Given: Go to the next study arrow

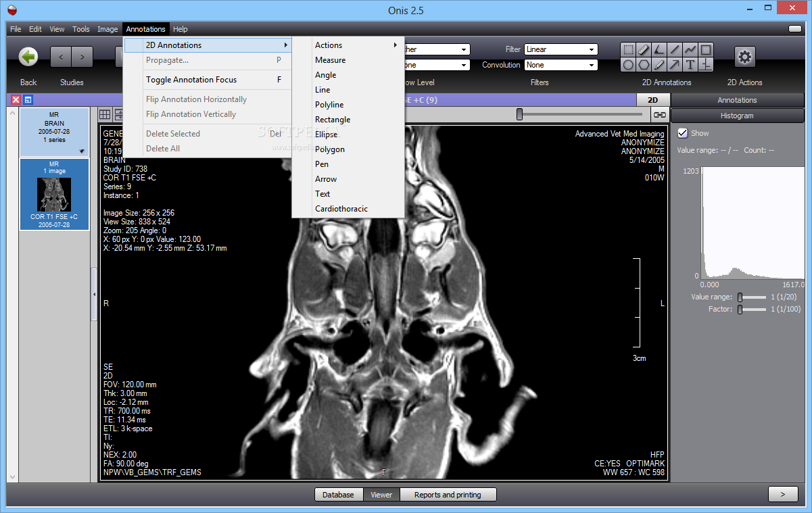Looking at the screenshot, I should [82, 57].
